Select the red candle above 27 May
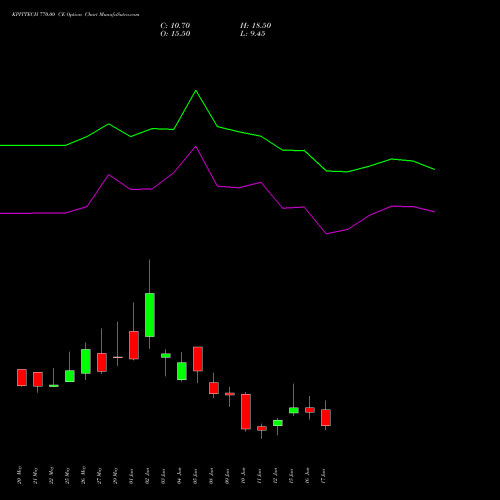500x500 pixels. pyautogui.click(x=102, y=362)
